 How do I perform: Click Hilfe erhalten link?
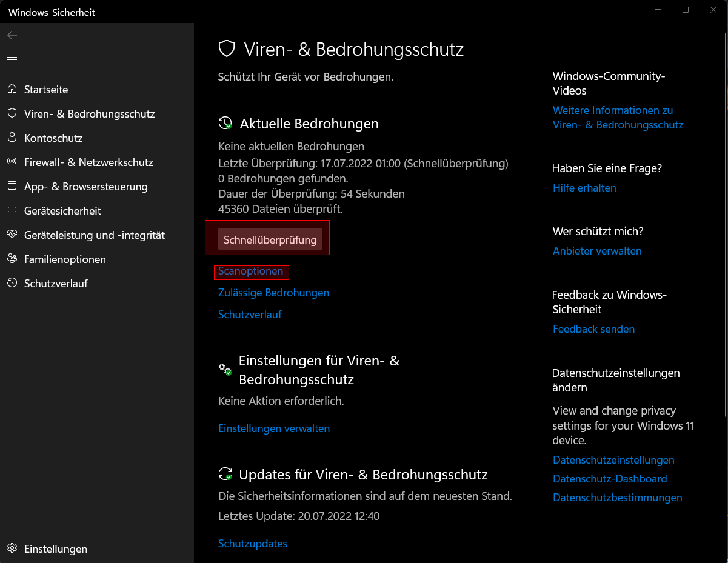coord(584,188)
